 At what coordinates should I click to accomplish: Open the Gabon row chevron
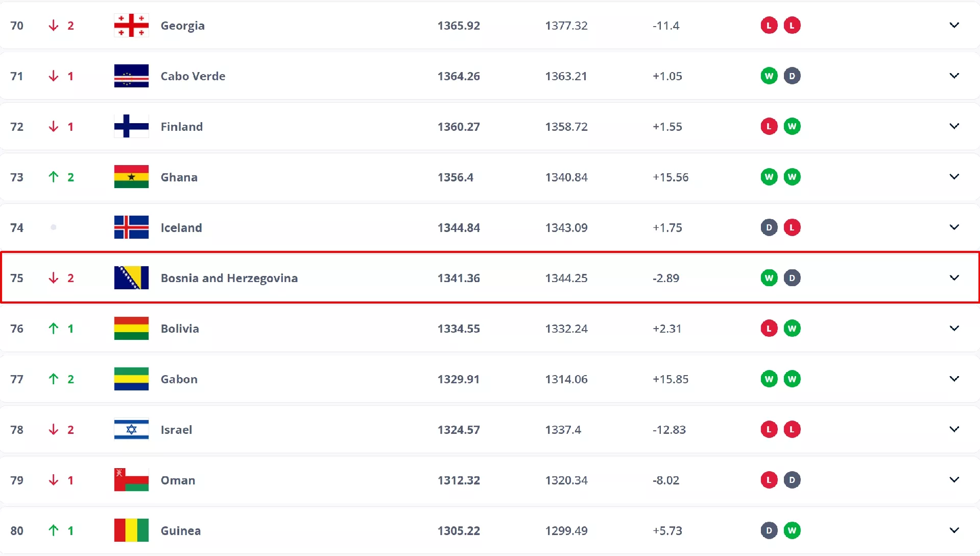click(x=954, y=379)
